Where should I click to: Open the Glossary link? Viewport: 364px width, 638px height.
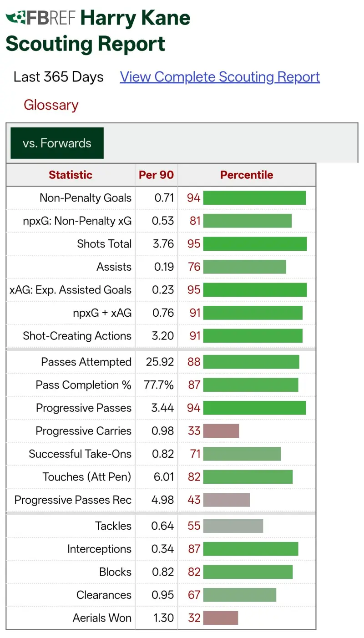click(51, 105)
